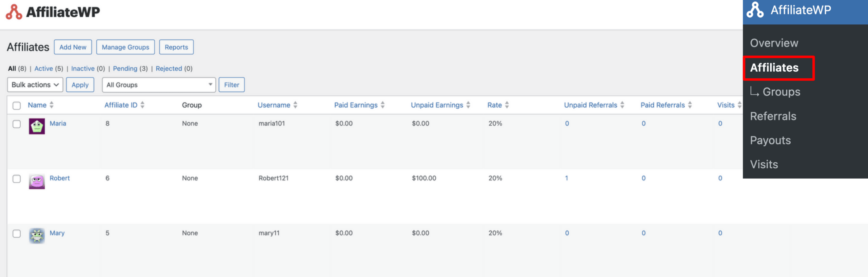Click Robert's unpaid referrals count 1
The width and height of the screenshot is (868, 277).
567,178
